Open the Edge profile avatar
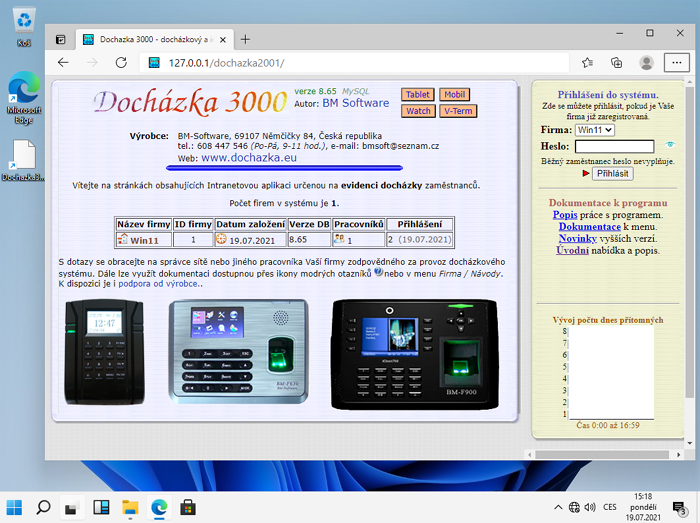The image size is (700, 523). 646,63
